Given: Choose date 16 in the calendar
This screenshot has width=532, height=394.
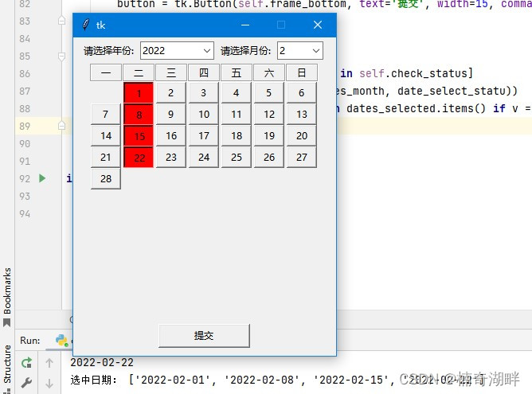Looking at the screenshot, I should 171,136.
